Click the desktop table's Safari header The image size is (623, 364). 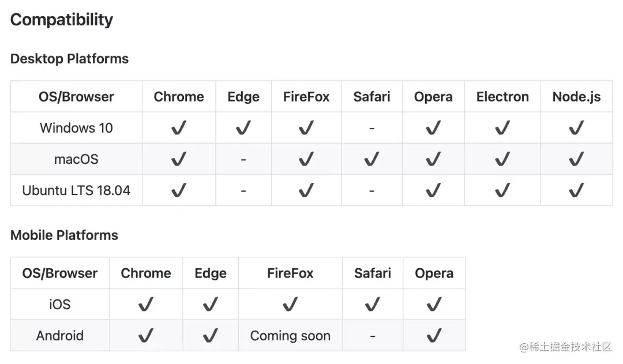point(371,97)
